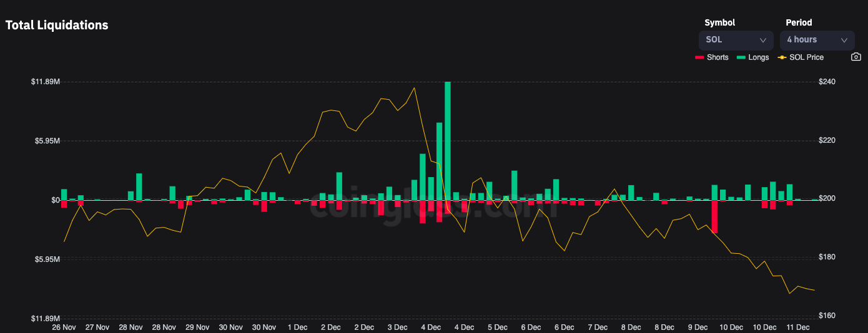
Task: Click the $240 price axis label
Action: [827, 82]
